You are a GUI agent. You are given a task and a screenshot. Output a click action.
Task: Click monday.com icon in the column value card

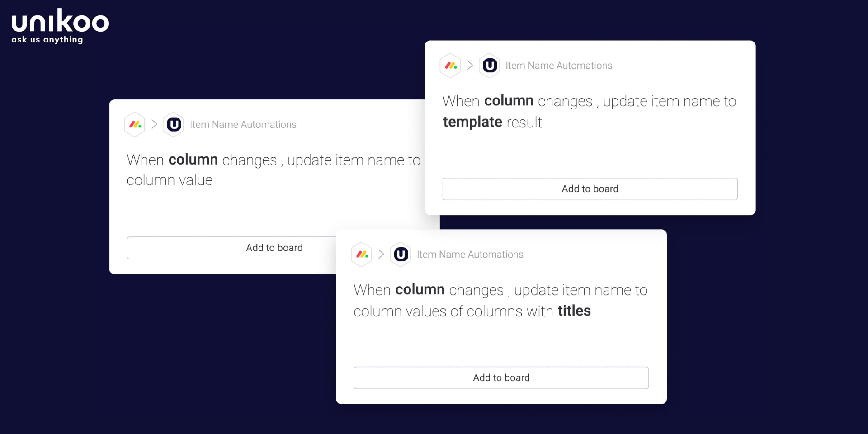coord(135,124)
